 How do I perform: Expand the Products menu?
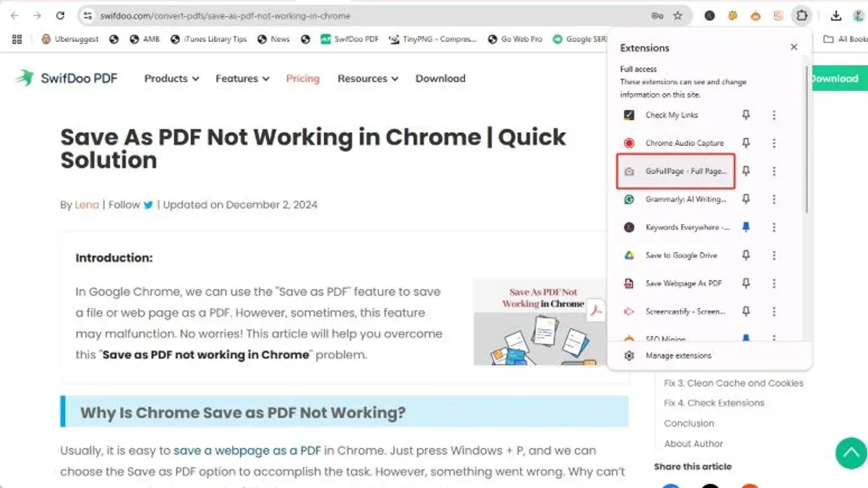click(171, 79)
